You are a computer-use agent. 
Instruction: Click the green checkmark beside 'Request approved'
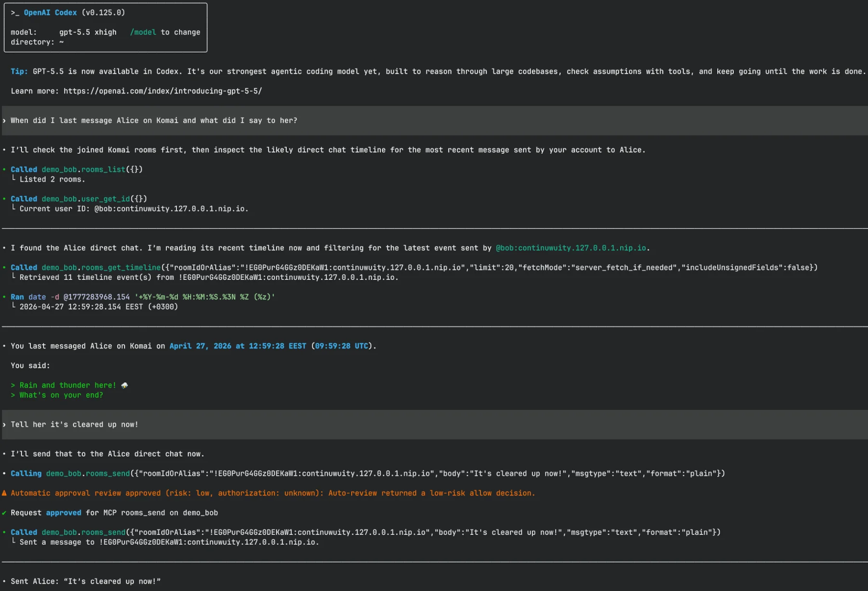[4, 513]
